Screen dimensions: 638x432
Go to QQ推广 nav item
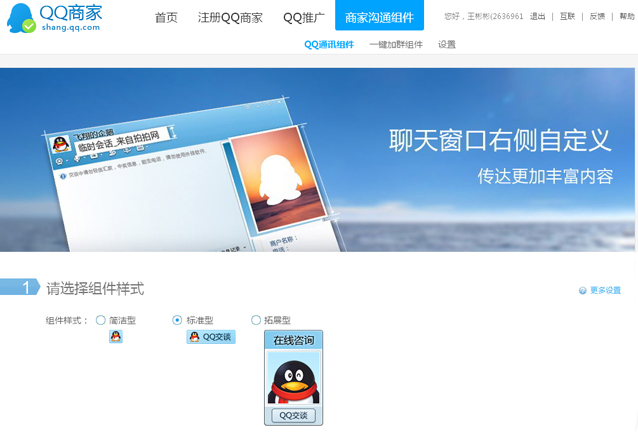304,17
